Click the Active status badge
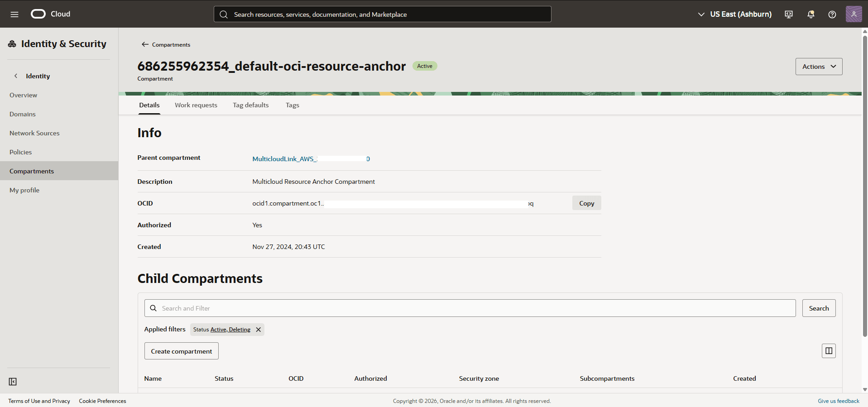Viewport: 868px width, 407px height. click(x=425, y=66)
